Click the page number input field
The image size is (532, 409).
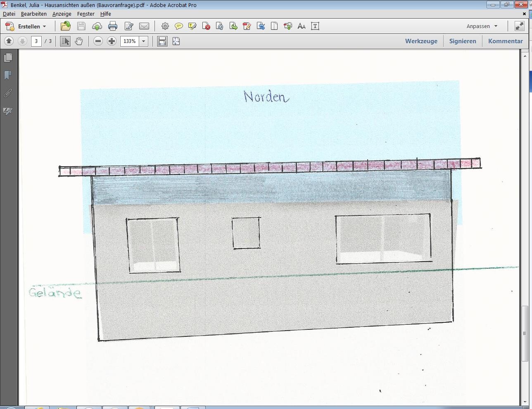click(x=36, y=41)
